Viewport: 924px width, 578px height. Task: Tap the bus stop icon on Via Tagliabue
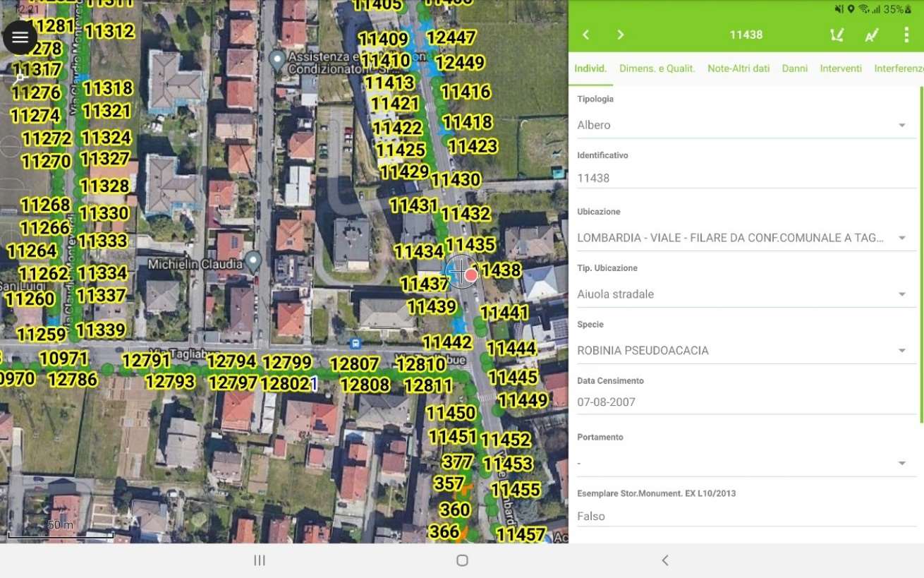355,344
